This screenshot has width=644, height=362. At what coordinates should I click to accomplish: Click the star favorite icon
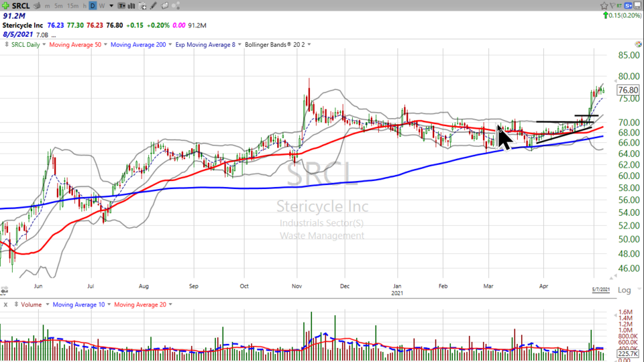604,5
